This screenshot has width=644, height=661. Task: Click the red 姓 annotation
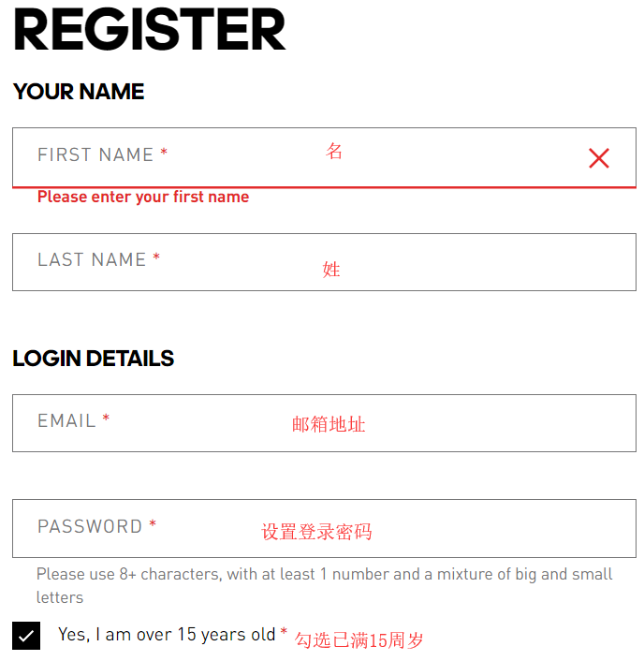click(x=331, y=270)
